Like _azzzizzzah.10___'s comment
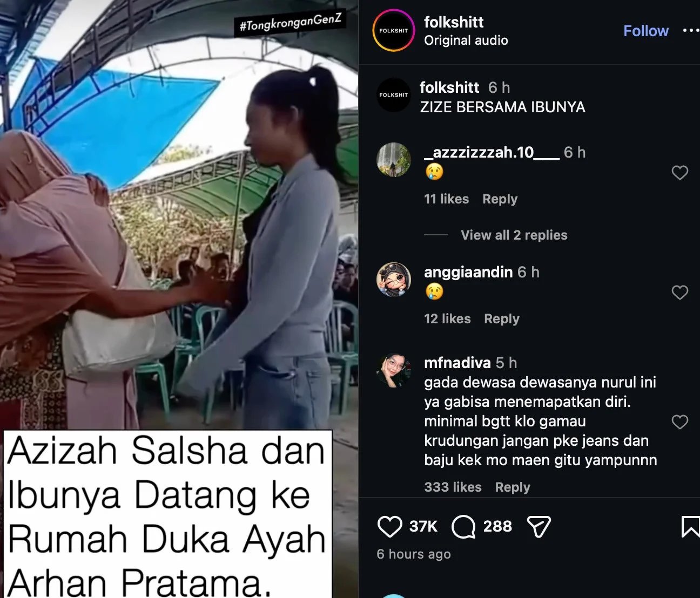This screenshot has height=598, width=700. [x=679, y=173]
